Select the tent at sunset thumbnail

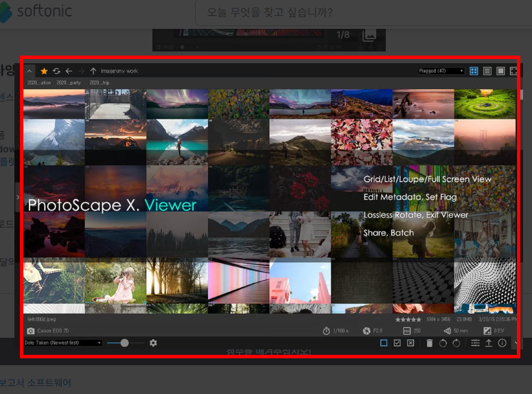(x=115, y=142)
